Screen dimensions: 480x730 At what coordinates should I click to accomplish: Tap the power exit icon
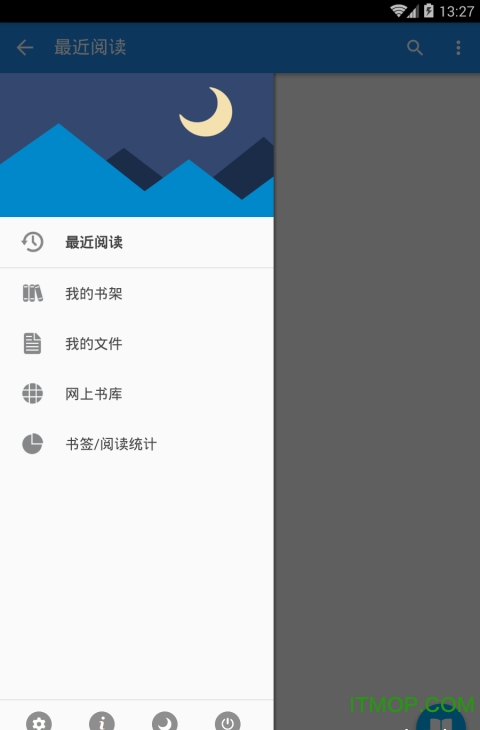point(228,721)
